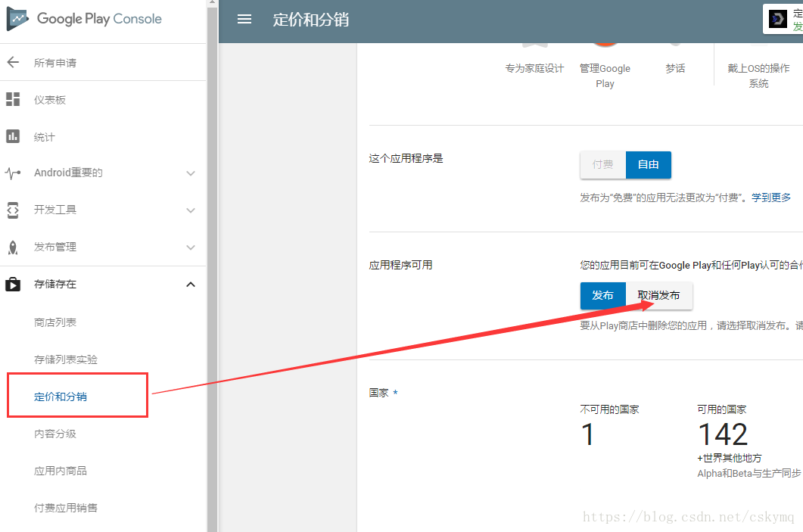Open the 仪表板 menu item
The width and height of the screenshot is (803, 532).
[x=50, y=100]
